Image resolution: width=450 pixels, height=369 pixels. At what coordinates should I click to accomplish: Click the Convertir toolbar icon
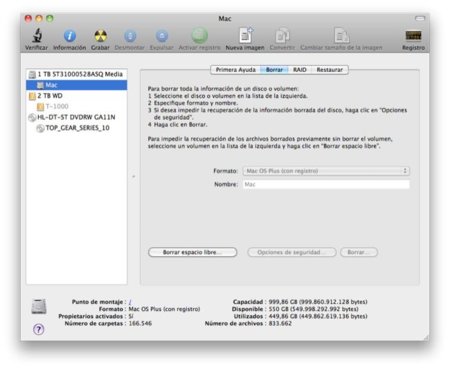[282, 35]
